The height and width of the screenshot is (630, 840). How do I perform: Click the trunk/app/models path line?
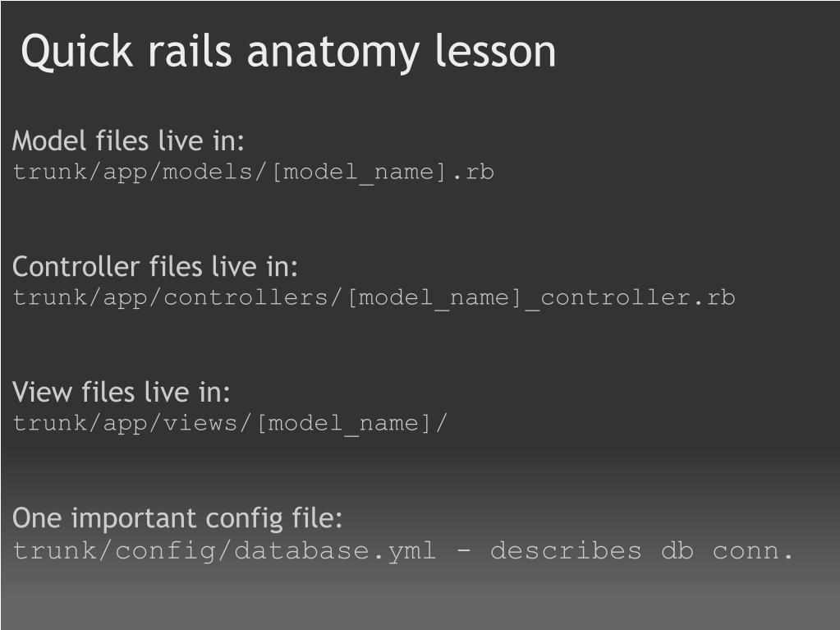click(253, 173)
